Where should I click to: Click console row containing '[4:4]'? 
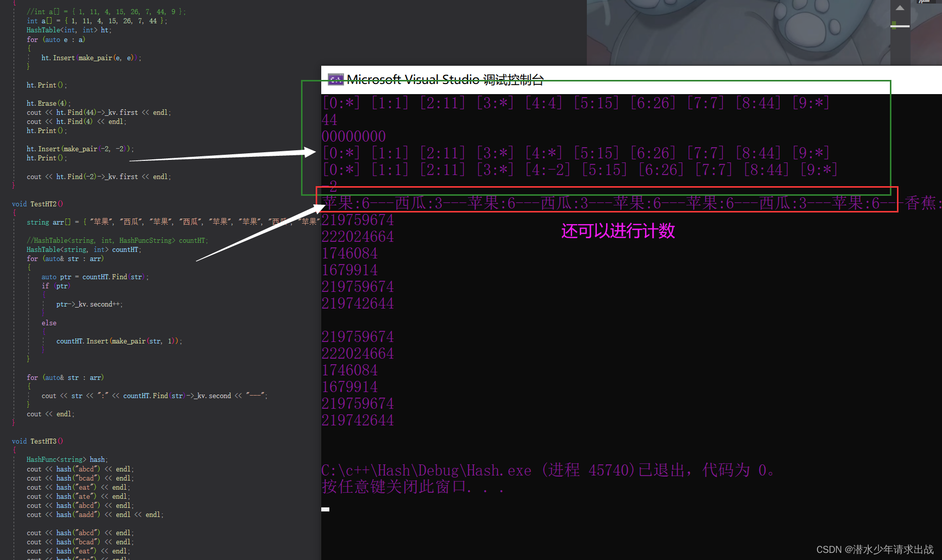tap(576, 103)
